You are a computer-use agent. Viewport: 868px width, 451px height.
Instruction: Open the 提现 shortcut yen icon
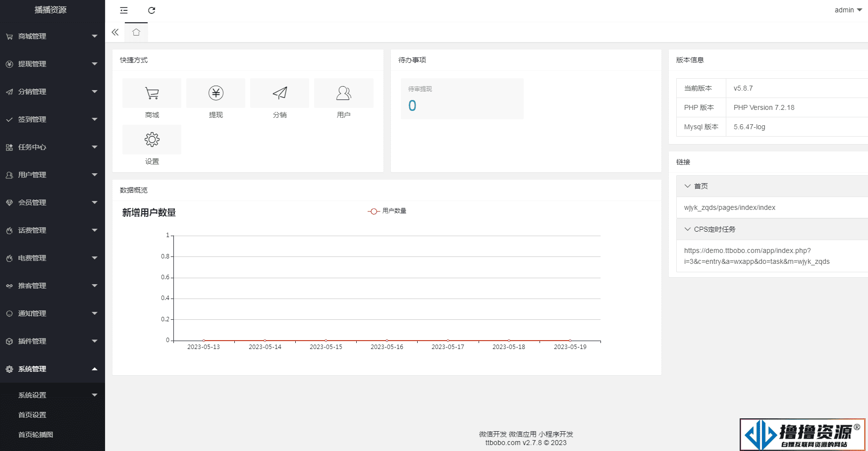coord(216,93)
